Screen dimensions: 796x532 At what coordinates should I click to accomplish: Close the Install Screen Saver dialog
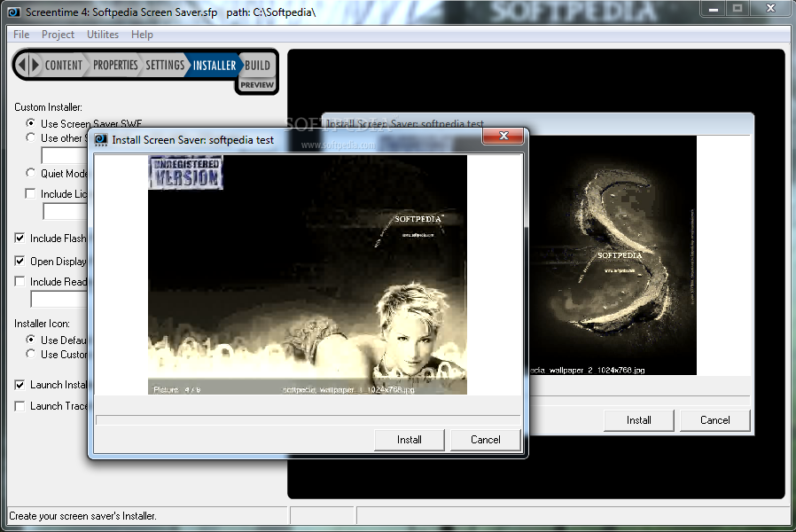click(503, 136)
